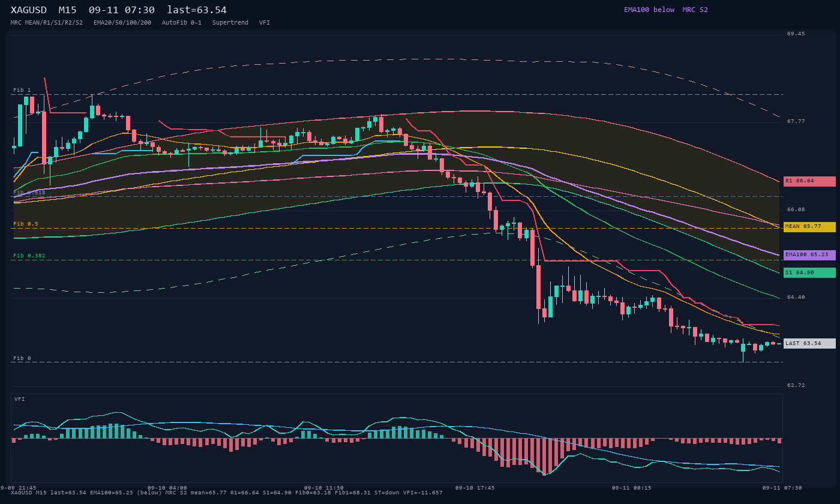This screenshot has height=504, width=840.
Task: Click "VFI=-11.657" in the bottom status line
Action: [x=421, y=493]
